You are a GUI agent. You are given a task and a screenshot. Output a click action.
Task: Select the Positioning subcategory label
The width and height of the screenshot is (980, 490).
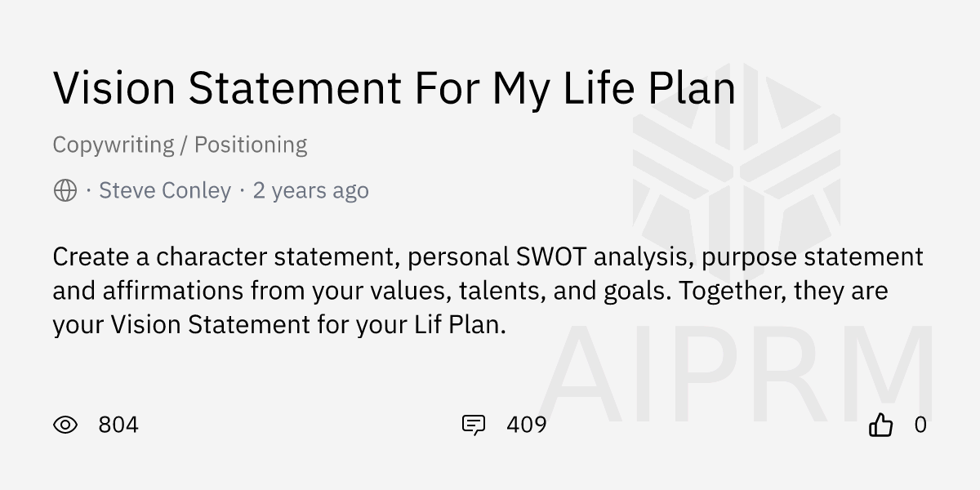pos(251,145)
